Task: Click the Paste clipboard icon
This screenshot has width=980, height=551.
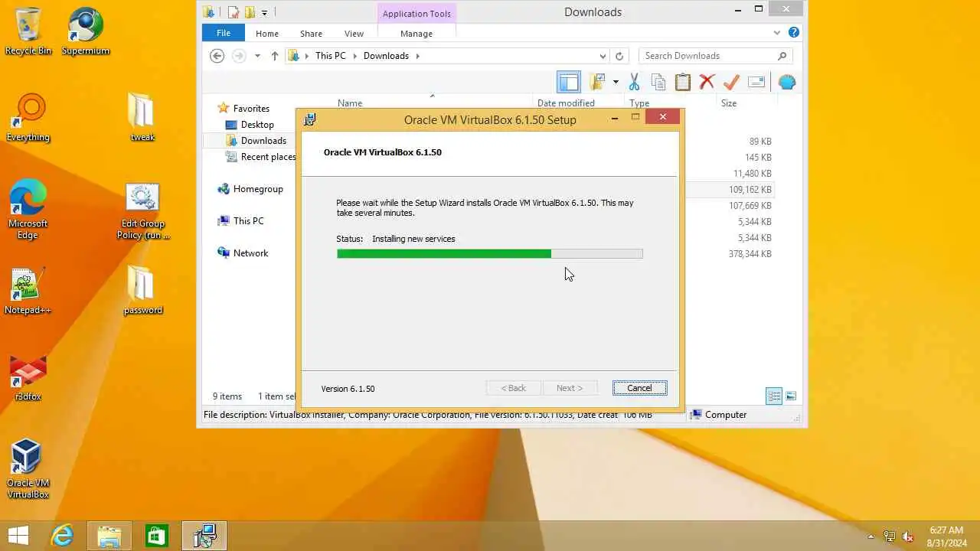Action: pyautogui.click(x=683, y=82)
